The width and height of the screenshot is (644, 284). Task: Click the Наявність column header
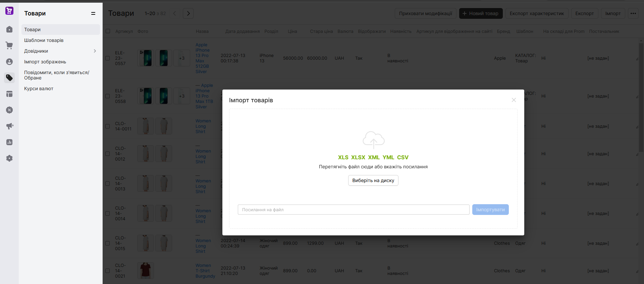(x=401, y=31)
